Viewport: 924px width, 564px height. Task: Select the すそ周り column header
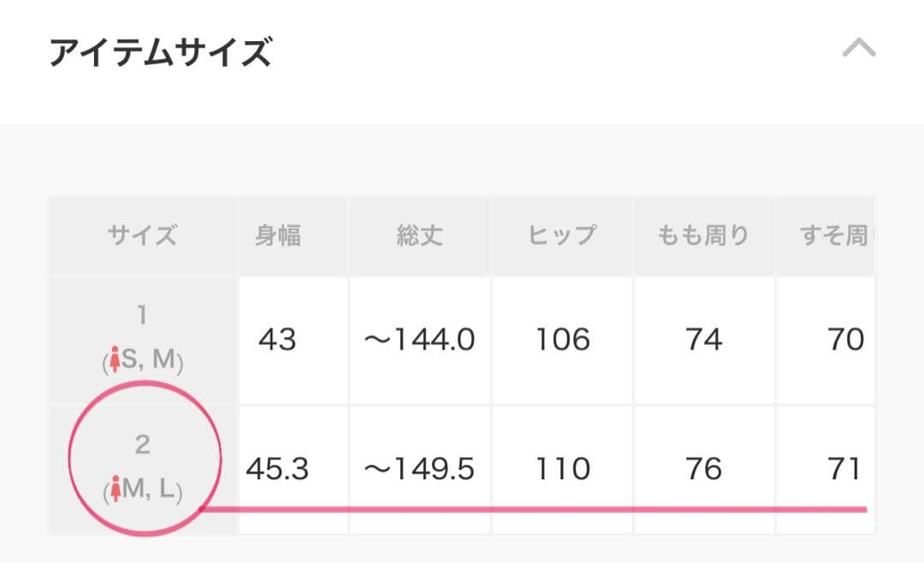(832, 235)
